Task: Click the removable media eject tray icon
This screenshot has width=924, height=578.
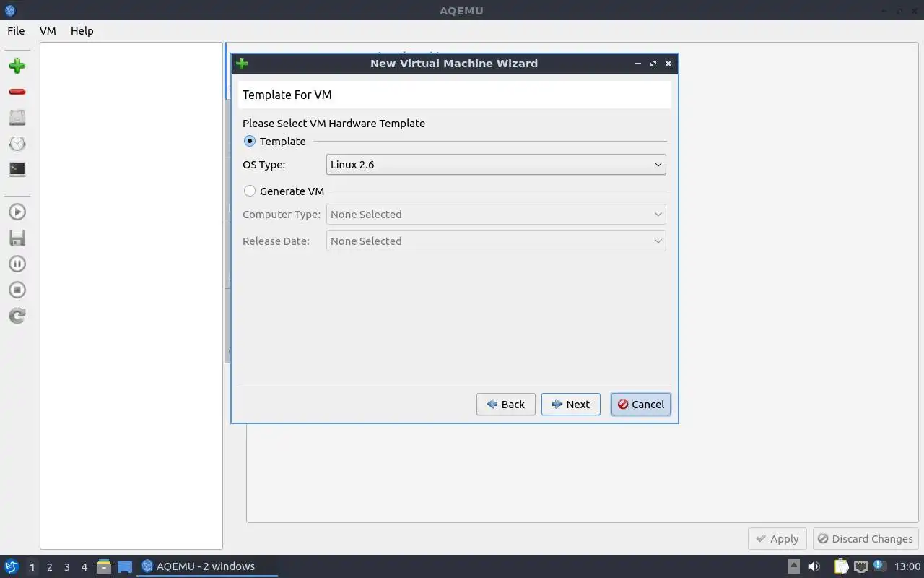Action: point(794,566)
